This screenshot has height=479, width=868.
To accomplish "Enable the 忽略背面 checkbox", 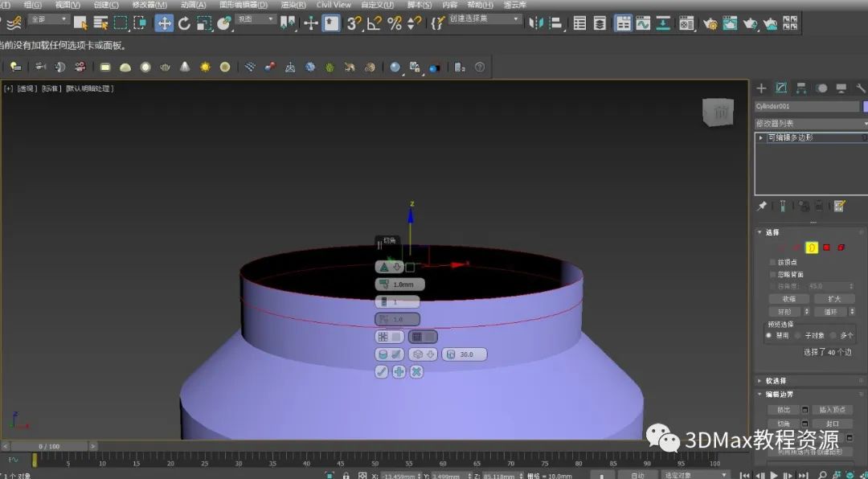I will click(x=772, y=274).
